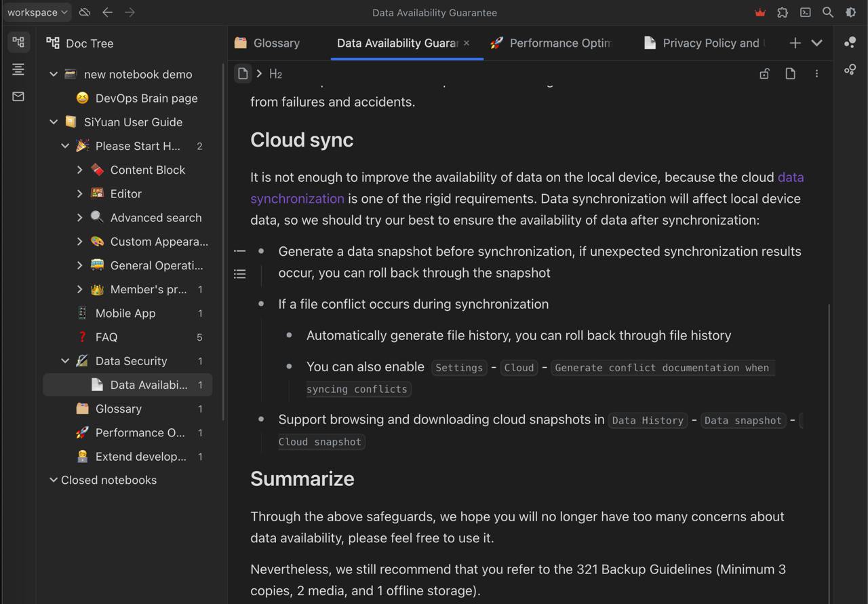Expand the Custom Appearance node
The image size is (868, 604).
79,242
